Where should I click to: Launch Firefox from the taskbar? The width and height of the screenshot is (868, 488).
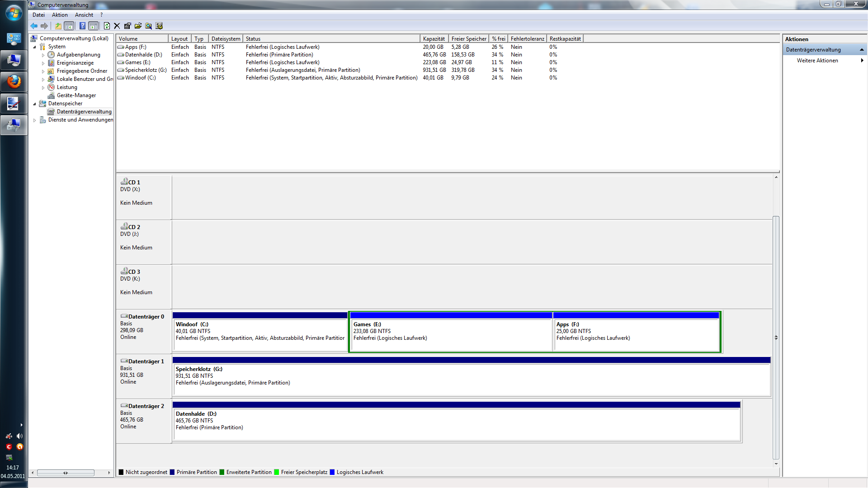point(14,82)
